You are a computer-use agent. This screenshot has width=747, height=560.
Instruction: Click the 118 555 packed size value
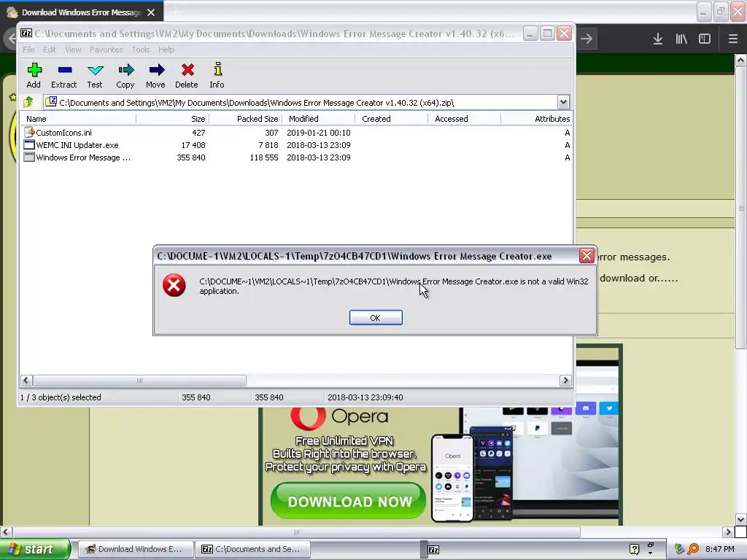pyautogui.click(x=263, y=157)
